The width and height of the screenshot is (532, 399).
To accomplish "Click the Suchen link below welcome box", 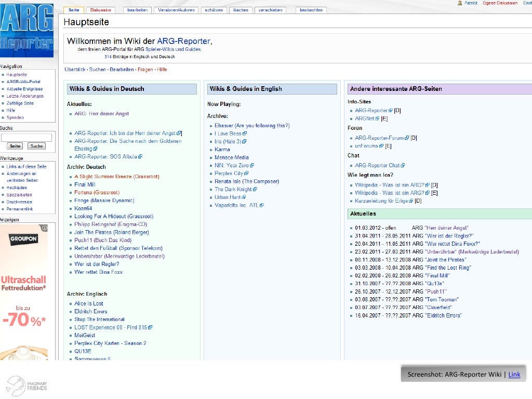I will pos(97,70).
